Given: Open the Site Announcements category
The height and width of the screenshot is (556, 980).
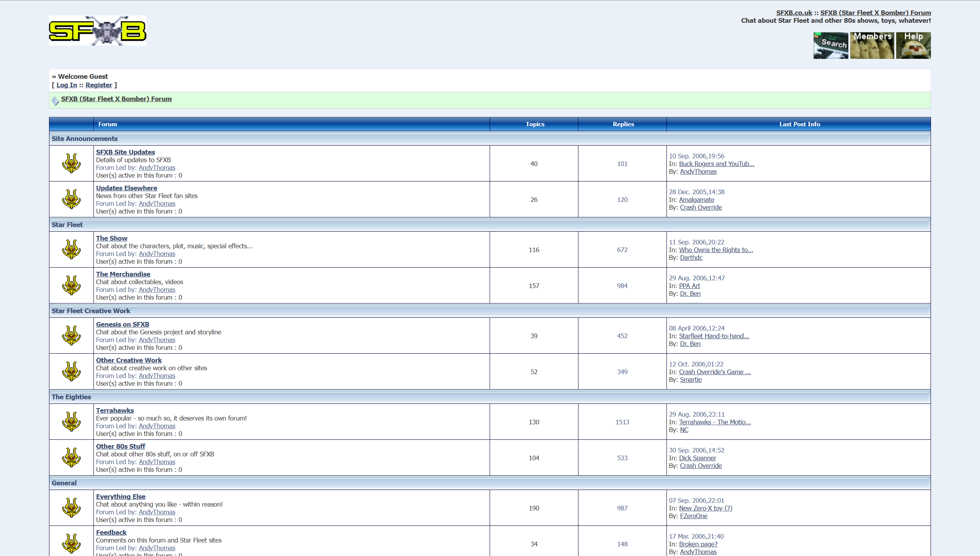Looking at the screenshot, I should click(x=85, y=139).
